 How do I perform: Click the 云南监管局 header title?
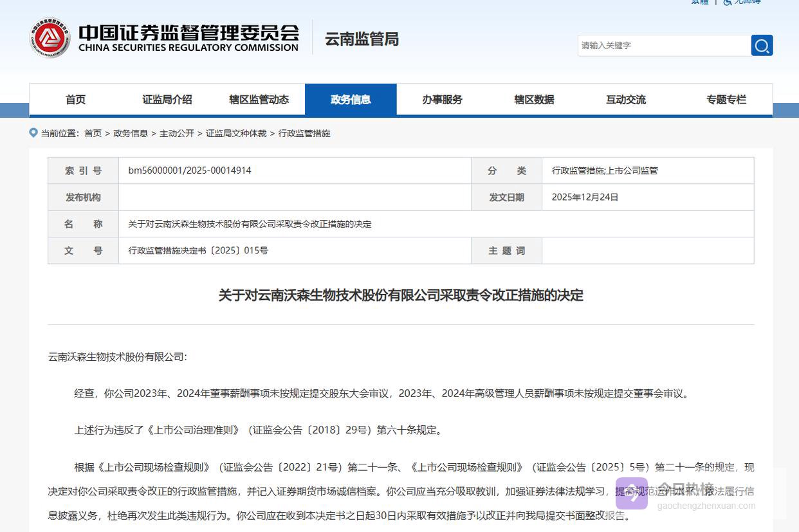pyautogui.click(x=362, y=39)
